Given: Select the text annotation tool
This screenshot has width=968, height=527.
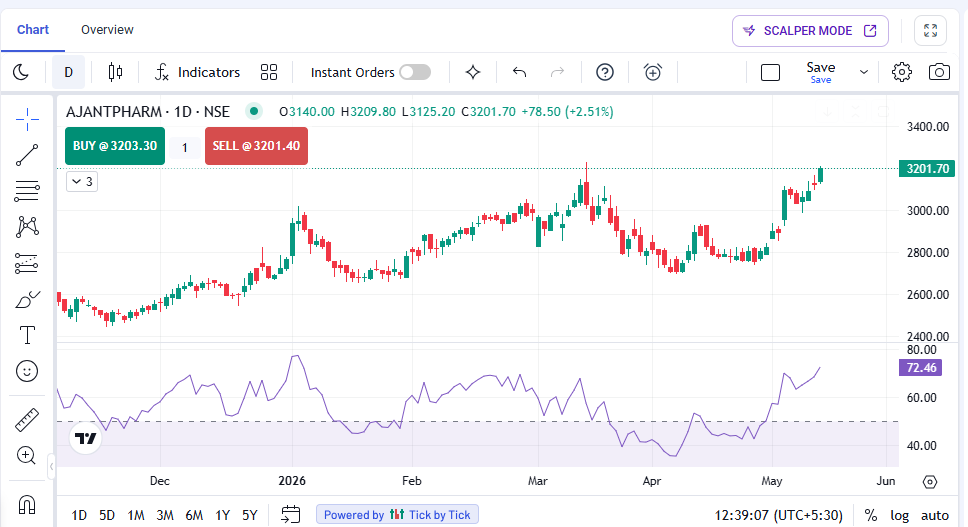Looking at the screenshot, I should pos(27,335).
